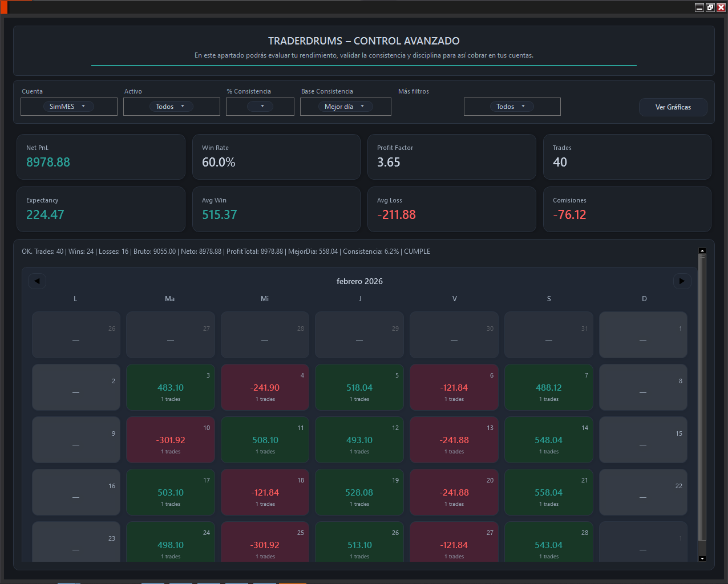Minimize the application window
Image resolution: width=728 pixels, height=584 pixels.
coord(699,7)
